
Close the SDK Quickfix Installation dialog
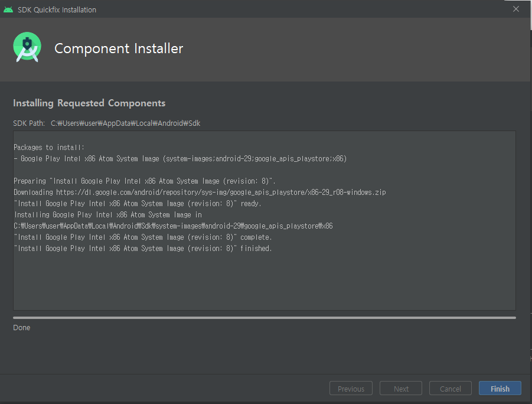[515, 9]
